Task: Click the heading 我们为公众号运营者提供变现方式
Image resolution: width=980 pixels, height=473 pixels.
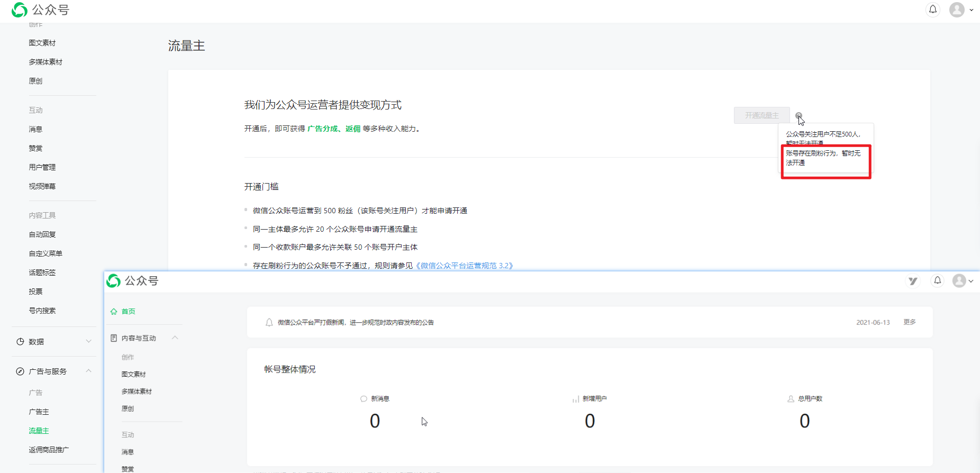Action: (x=323, y=105)
